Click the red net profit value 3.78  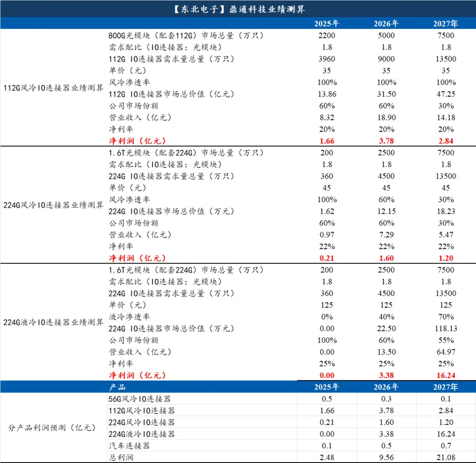coord(386,141)
